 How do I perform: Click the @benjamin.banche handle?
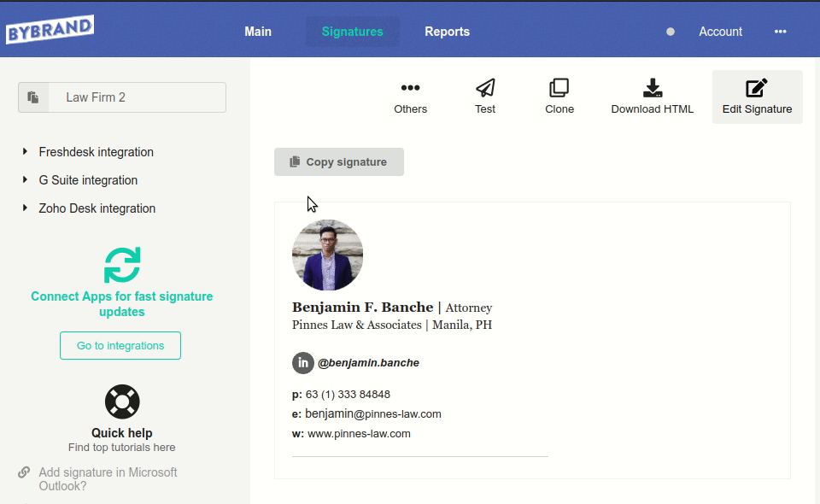tap(369, 363)
